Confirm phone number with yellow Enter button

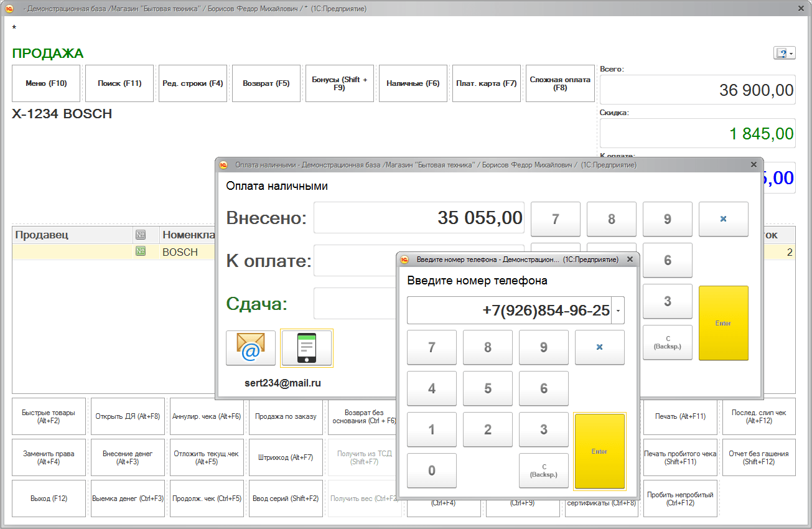pyautogui.click(x=600, y=451)
